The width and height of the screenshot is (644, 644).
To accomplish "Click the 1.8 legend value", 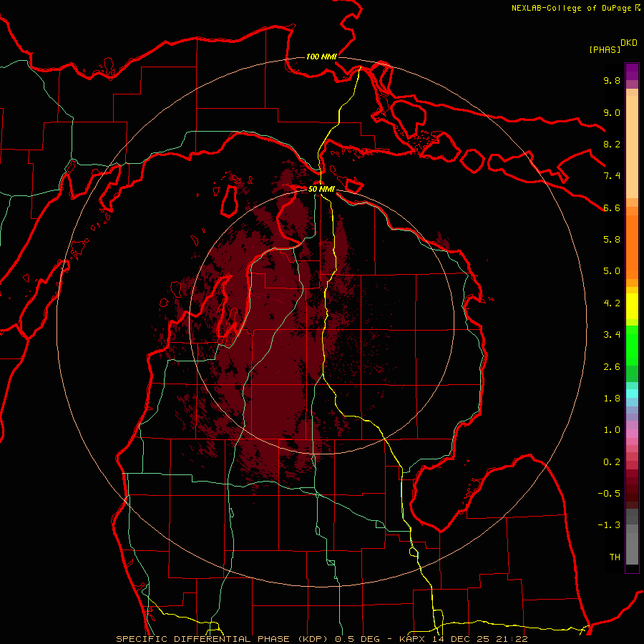I will click(612, 399).
